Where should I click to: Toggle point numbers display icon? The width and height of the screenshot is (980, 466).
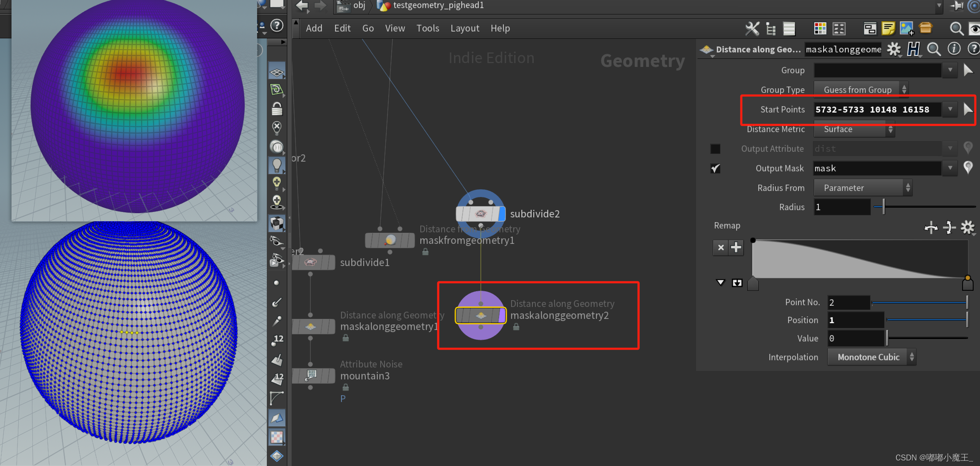277,340
